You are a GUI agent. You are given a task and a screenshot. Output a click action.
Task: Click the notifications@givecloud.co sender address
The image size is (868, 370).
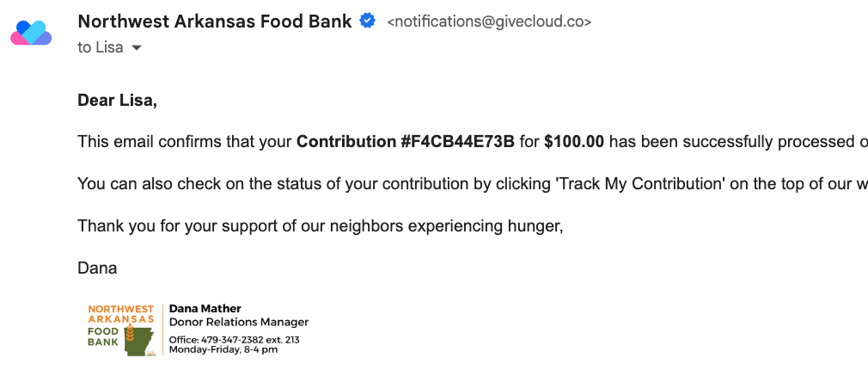click(x=489, y=22)
